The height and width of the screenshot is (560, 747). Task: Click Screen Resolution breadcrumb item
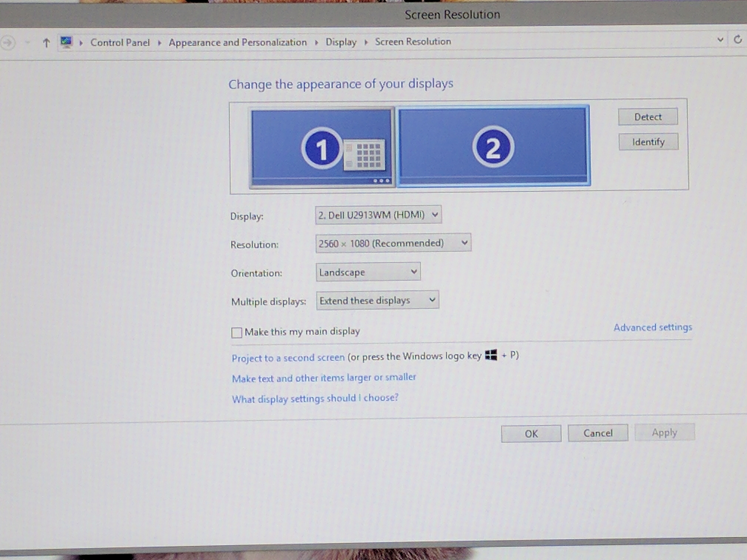click(413, 41)
